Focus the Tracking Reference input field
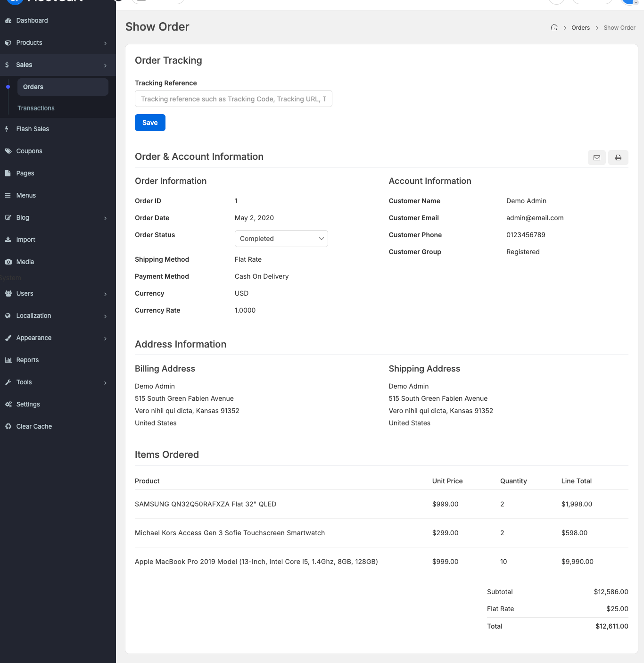Image resolution: width=644 pixels, height=663 pixels. [233, 99]
